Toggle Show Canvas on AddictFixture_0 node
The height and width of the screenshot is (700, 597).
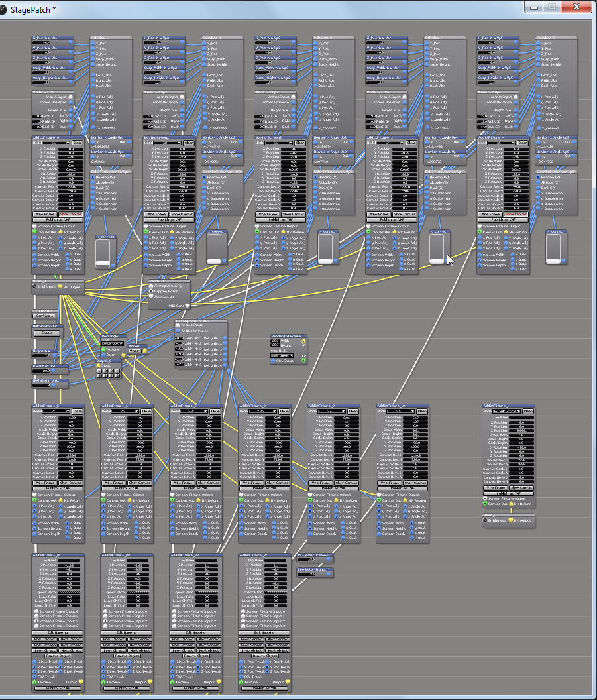click(71, 214)
